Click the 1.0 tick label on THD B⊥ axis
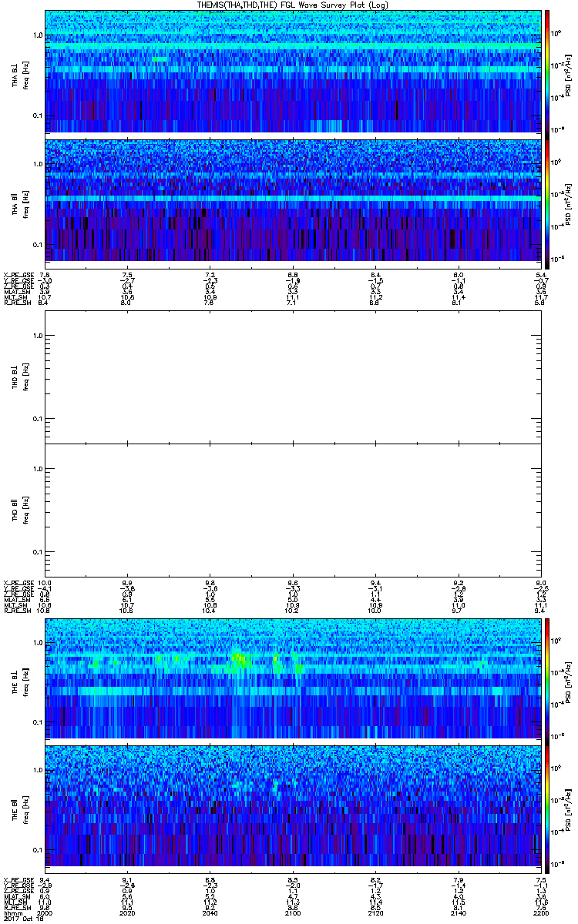The width and height of the screenshot is (578, 924). (37, 336)
